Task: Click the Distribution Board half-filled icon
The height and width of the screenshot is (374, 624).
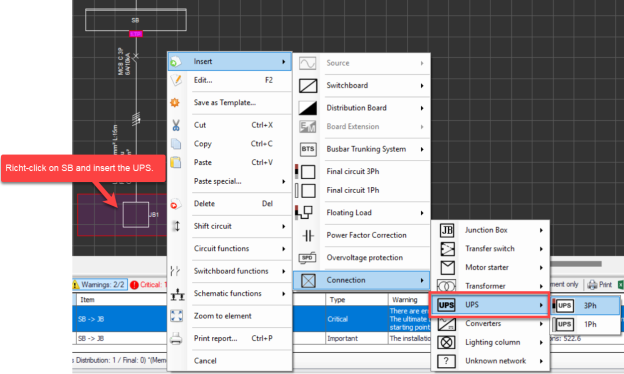Action: point(308,108)
